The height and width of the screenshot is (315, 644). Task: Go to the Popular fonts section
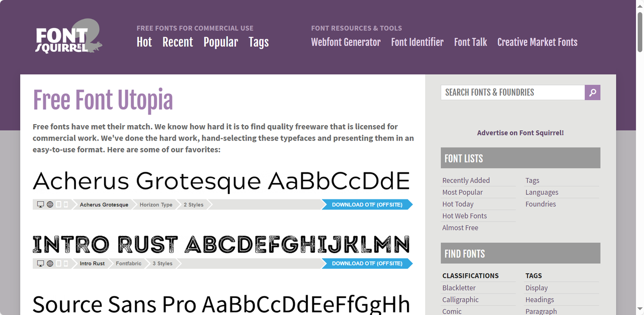point(220,42)
